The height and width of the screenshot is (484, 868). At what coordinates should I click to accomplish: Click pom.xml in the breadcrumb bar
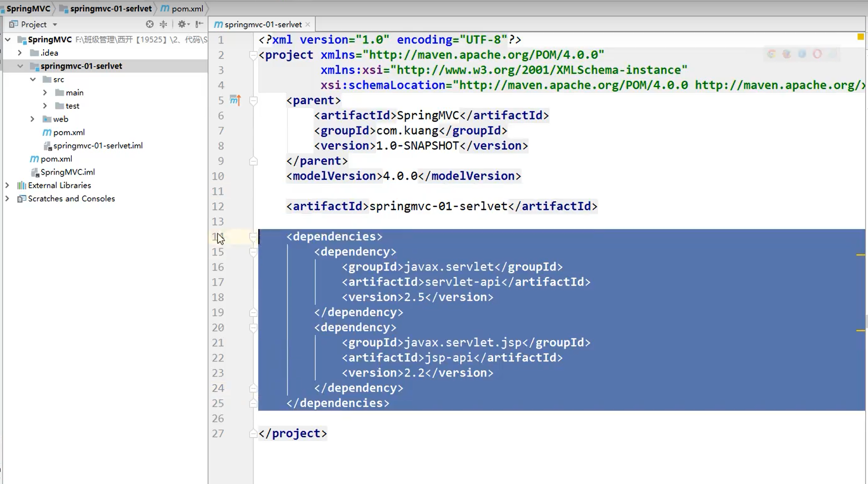(x=187, y=9)
